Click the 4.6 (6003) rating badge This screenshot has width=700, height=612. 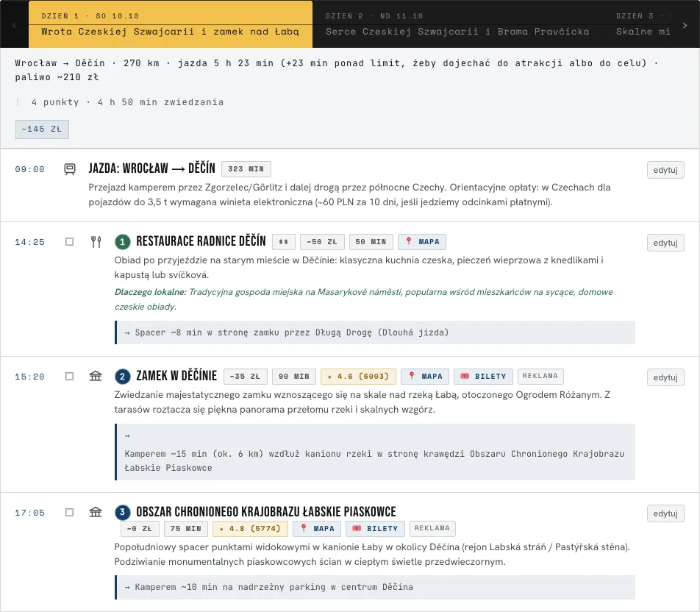coord(358,376)
